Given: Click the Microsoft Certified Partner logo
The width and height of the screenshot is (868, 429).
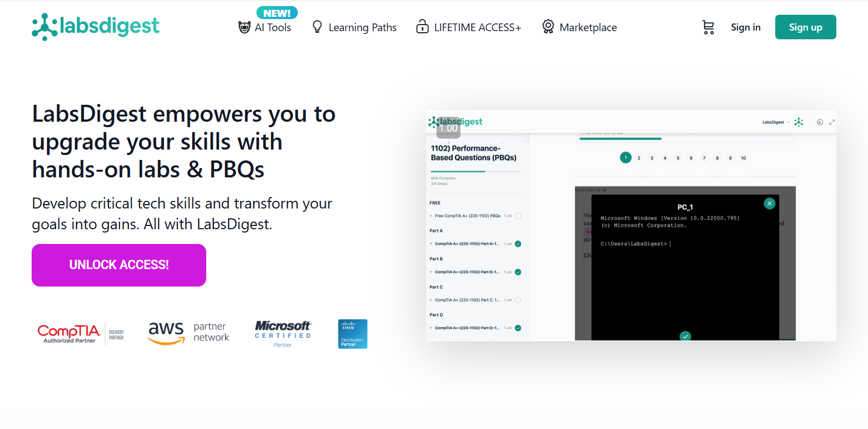Looking at the screenshot, I should (283, 333).
